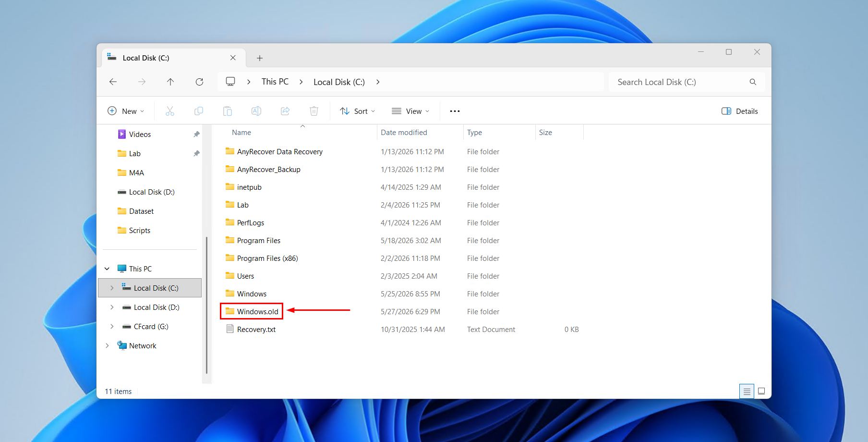The height and width of the screenshot is (442, 868).
Task: Add a new tab with the plus button
Action: 260,58
